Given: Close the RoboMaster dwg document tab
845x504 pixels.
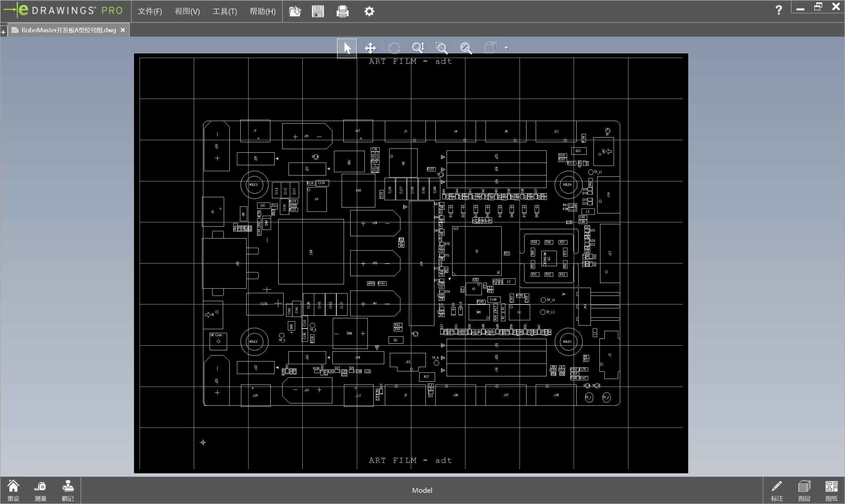Looking at the screenshot, I should click(123, 30).
